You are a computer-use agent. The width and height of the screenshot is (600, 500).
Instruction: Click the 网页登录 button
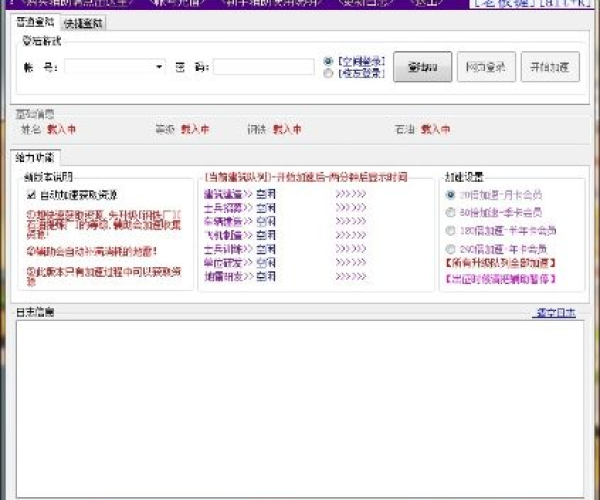pos(486,67)
